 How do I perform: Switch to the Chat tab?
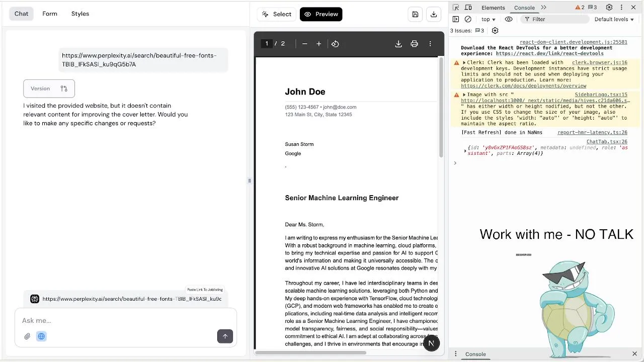pyautogui.click(x=21, y=14)
